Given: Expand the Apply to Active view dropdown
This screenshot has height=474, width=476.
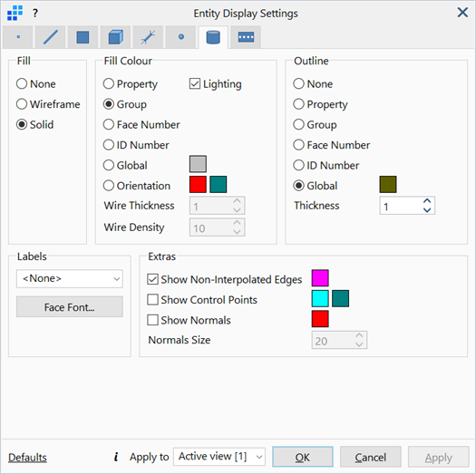Looking at the screenshot, I should 219,457.
